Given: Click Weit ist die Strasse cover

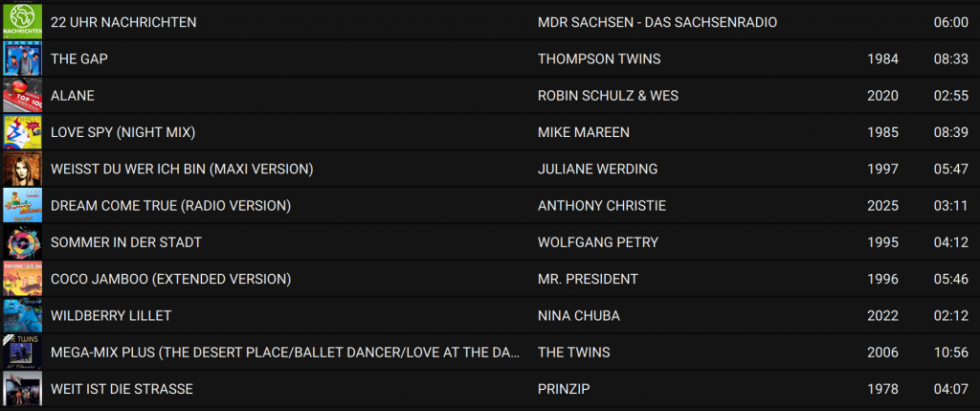Looking at the screenshot, I should (21, 389).
